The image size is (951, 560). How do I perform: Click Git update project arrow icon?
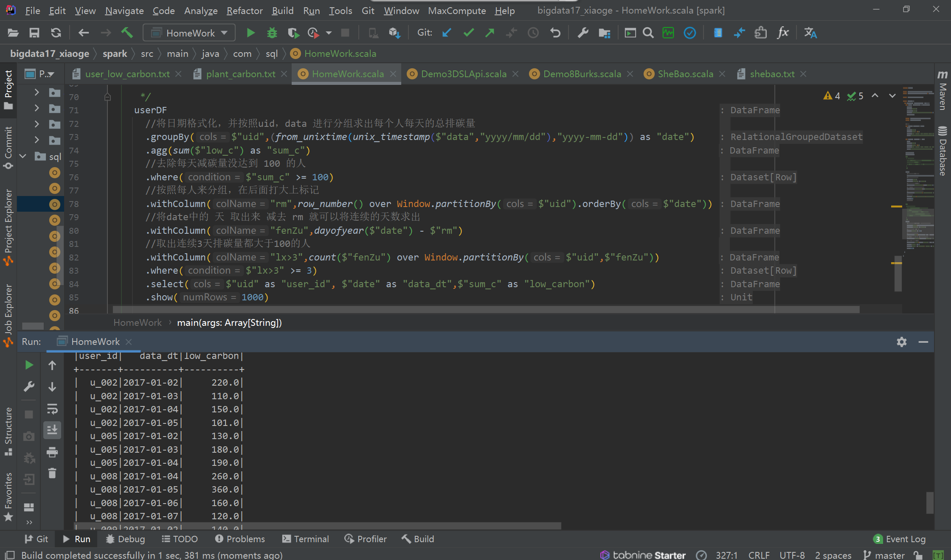[447, 33]
